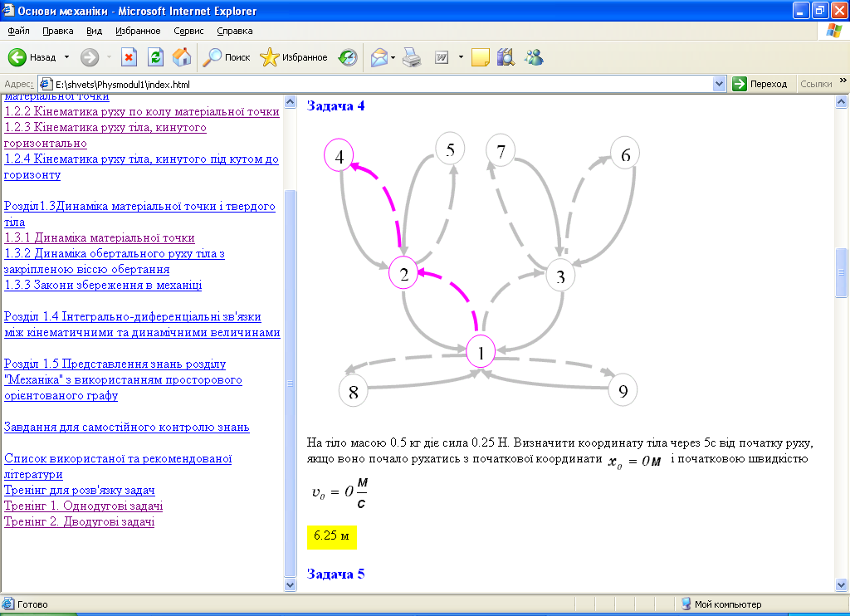
Task: Open link Розділ 1.5 Представлення знань розділу
Action: (x=123, y=379)
